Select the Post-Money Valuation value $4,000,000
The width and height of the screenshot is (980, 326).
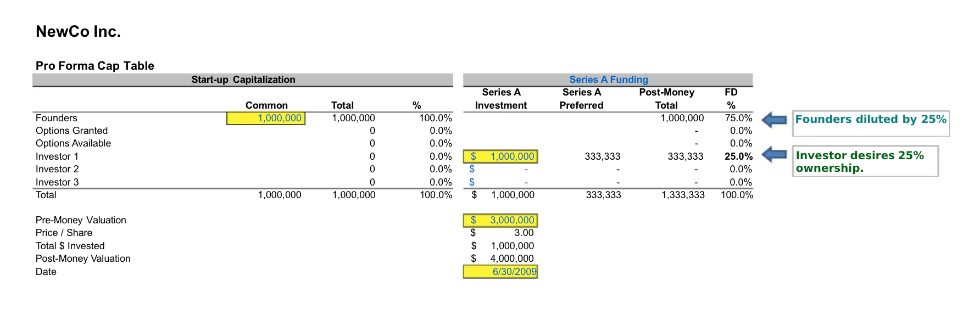[x=511, y=258]
